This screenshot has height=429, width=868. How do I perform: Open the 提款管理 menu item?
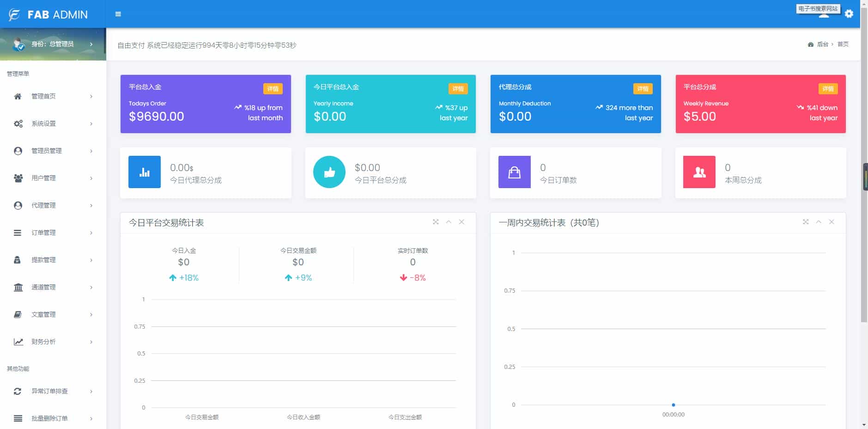53,260
